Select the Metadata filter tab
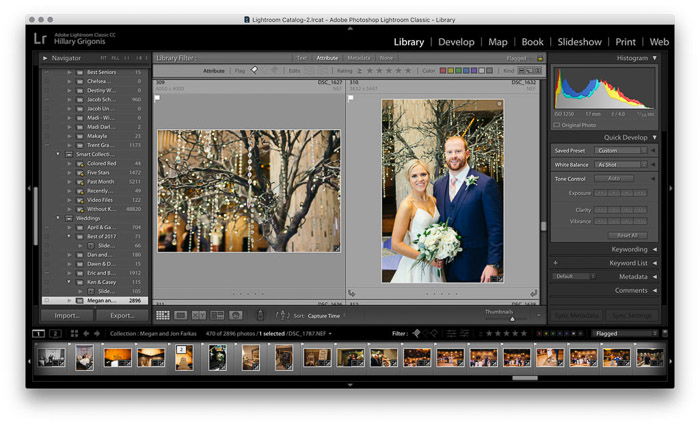 click(x=358, y=58)
